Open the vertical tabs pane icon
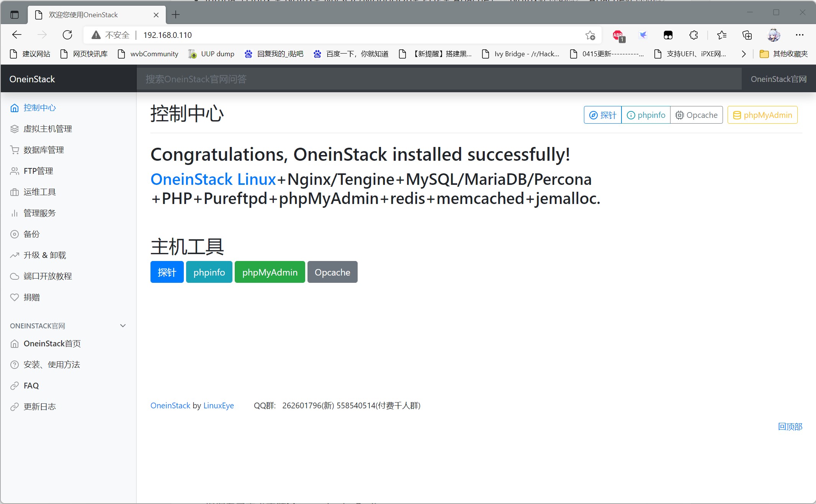This screenshot has width=816, height=504. coord(15,15)
